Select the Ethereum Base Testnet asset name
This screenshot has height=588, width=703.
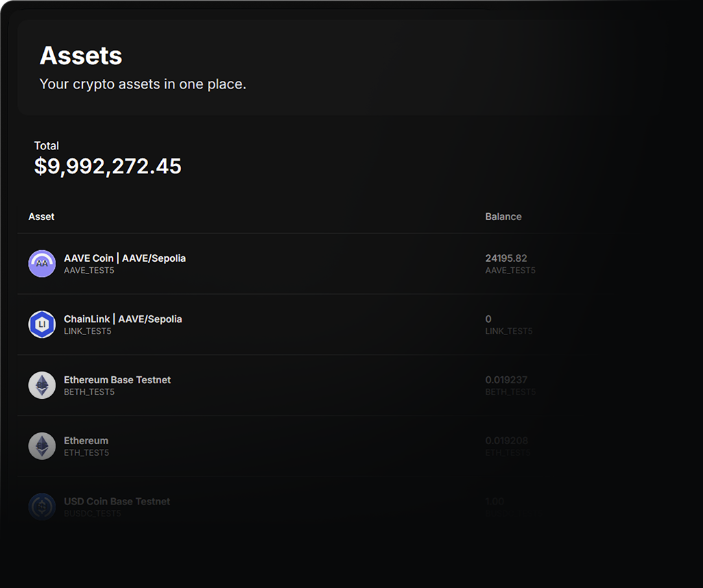coord(117,380)
